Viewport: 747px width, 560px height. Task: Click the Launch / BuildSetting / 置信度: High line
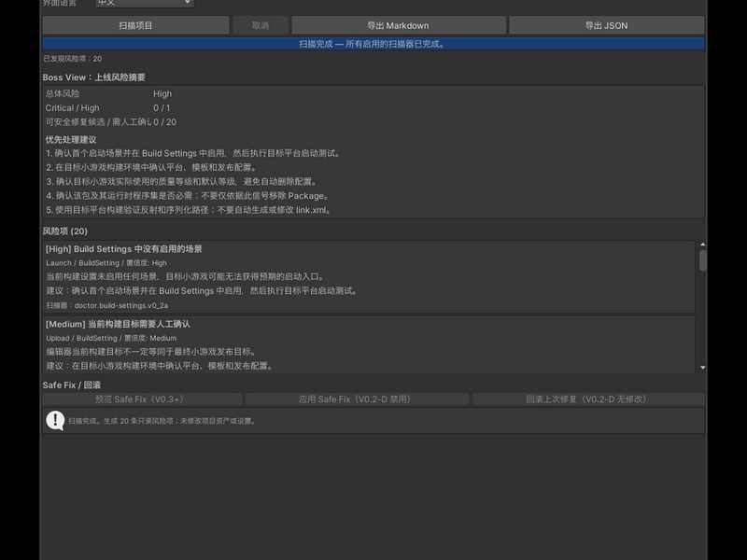(x=106, y=263)
